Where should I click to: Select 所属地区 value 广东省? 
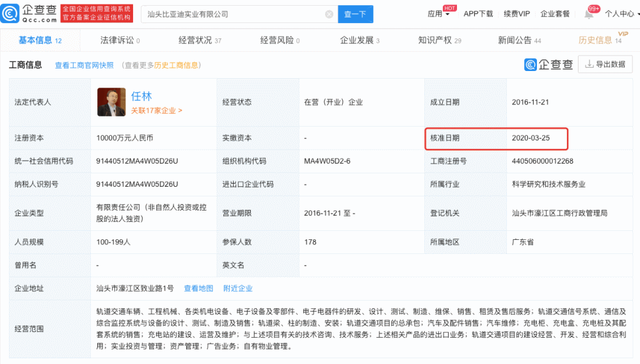pyautogui.click(x=522, y=242)
